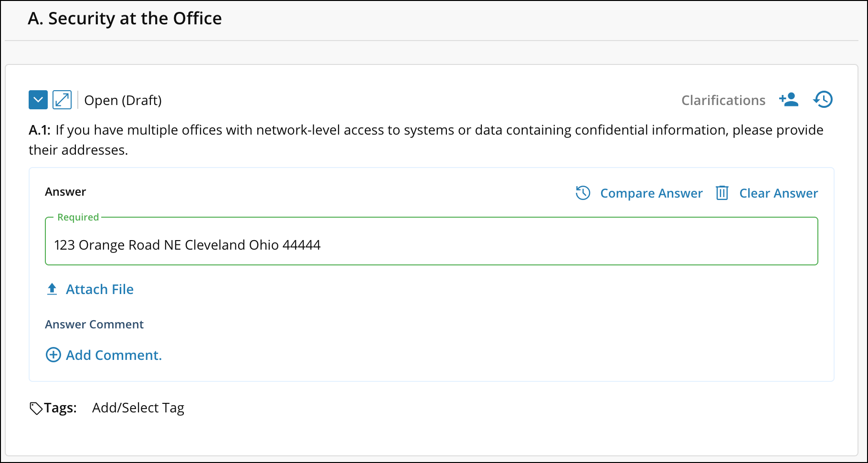The image size is (868, 463).
Task: Click the upload arrow icon
Action: click(x=52, y=289)
